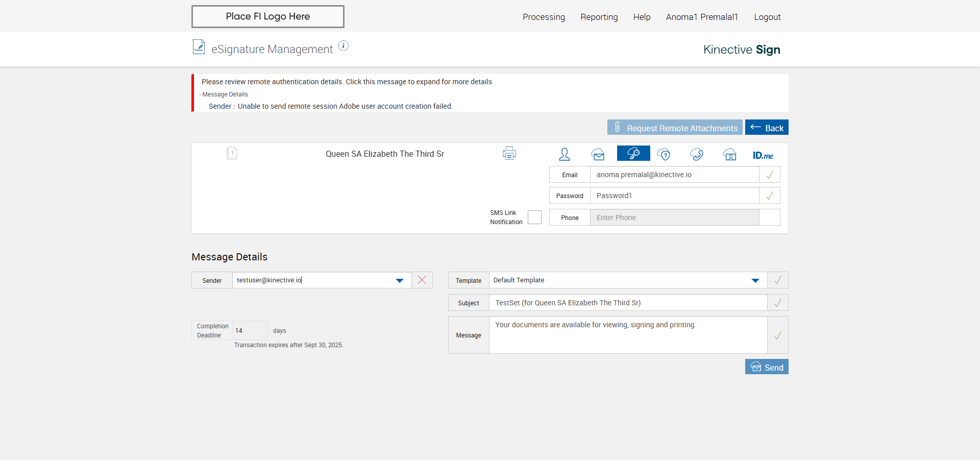Click the eSignature Management info icon
Viewport: 980px width, 460px height.
coord(344,46)
